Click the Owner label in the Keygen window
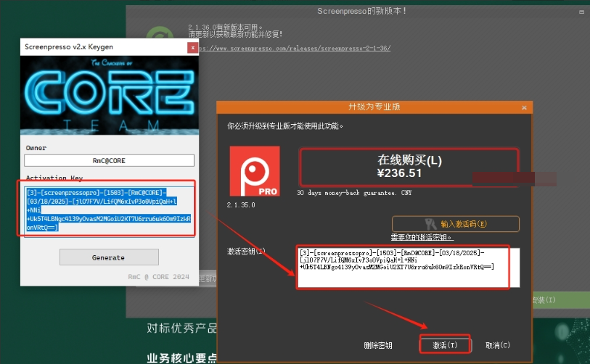The height and width of the screenshot is (364, 590). (x=36, y=148)
